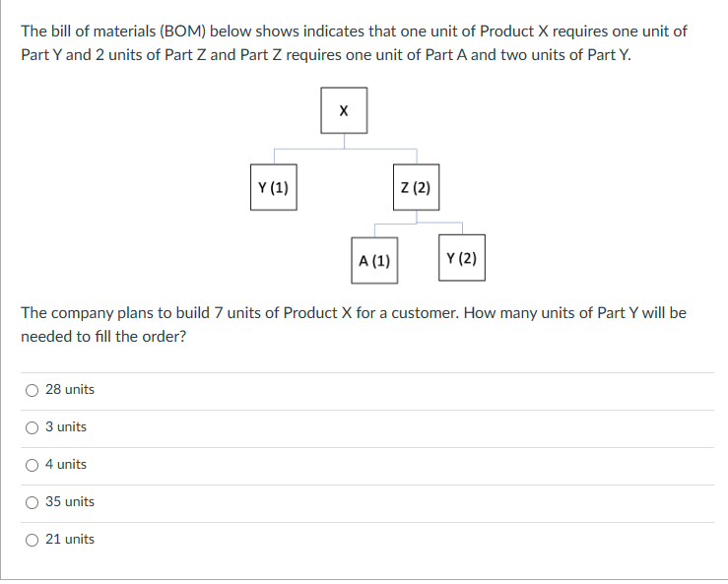This screenshot has height=584, width=728.
Task: Mark the 35 units radio button
Action: 33,502
